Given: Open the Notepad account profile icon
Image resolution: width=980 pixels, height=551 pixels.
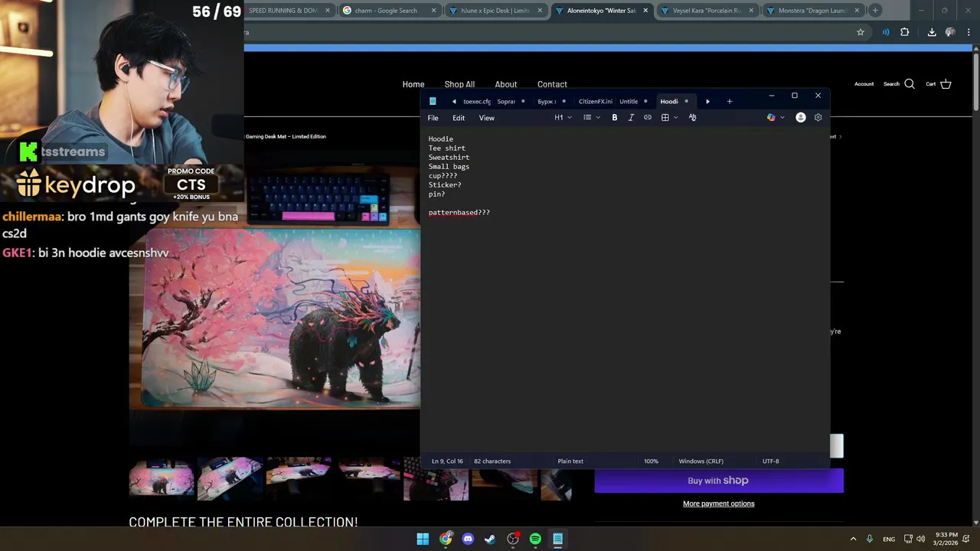Looking at the screenshot, I should pos(800,118).
